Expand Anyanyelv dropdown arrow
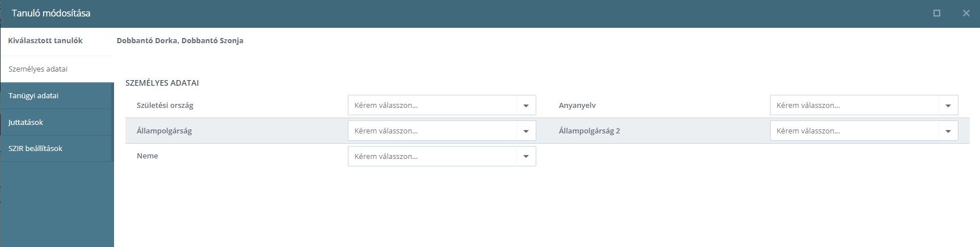The image size is (980, 247). click(x=948, y=106)
